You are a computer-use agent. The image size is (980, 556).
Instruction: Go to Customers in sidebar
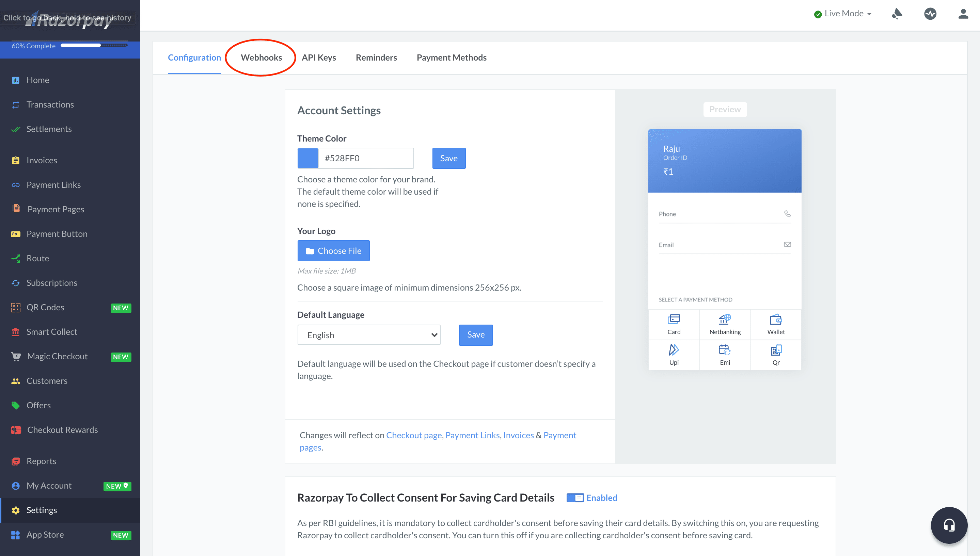(70, 380)
